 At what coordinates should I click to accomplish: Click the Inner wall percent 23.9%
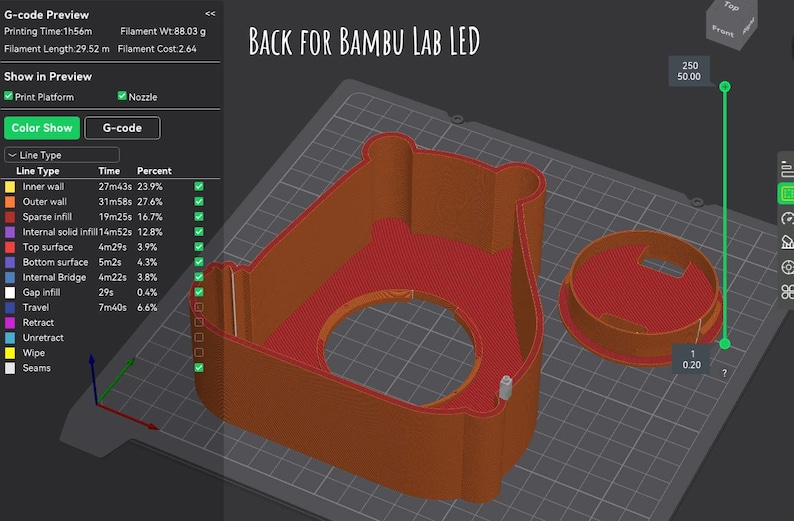(x=150, y=186)
